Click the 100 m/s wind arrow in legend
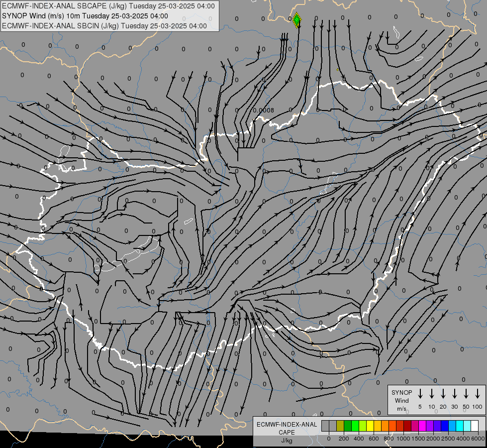Screen dimensions: 487x448 coord(478,394)
